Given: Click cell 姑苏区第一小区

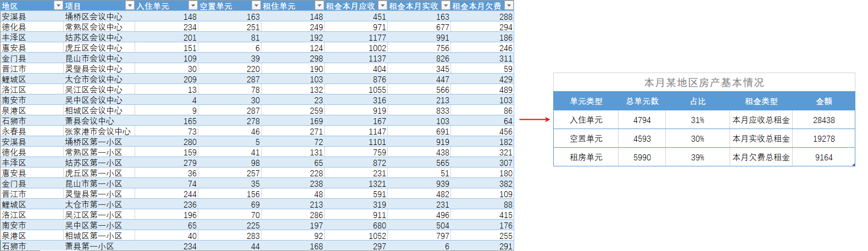Looking at the screenshot, I should (x=99, y=163).
